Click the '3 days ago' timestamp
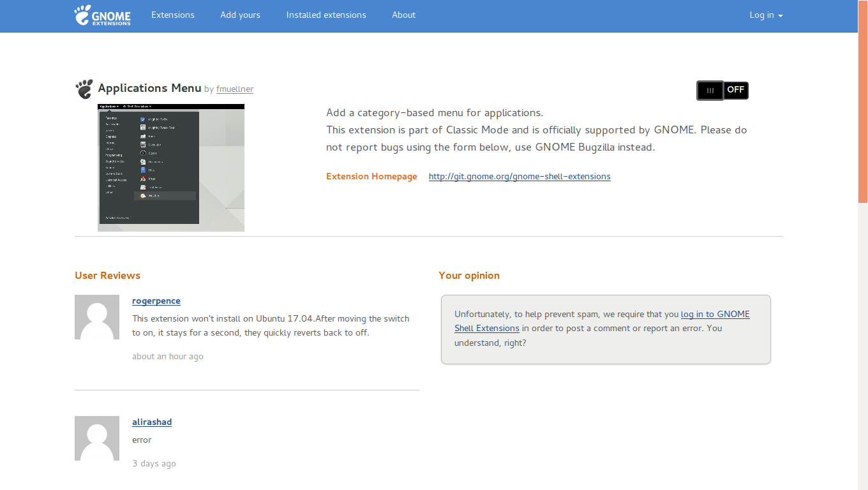Screen dimensions: 868x490 [x=154, y=464]
